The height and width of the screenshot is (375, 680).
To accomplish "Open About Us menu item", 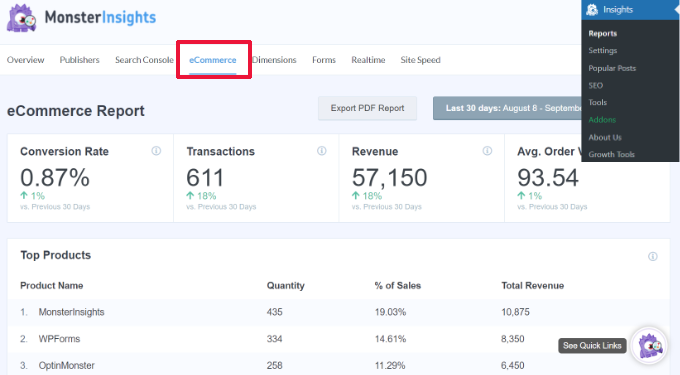I will 605,137.
